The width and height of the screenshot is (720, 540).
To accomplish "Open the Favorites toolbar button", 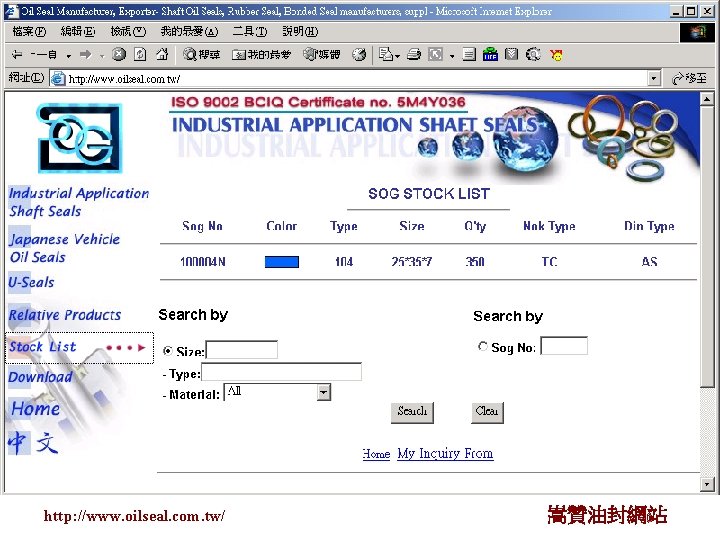I will coord(261,55).
